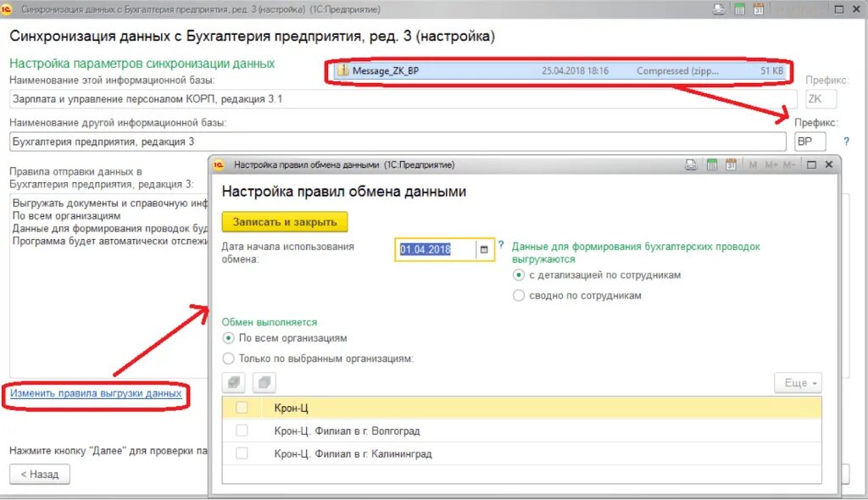Tick the checkbox for Крон-Ц Филиал в г. Волгоград
868x500 pixels.
(x=242, y=431)
